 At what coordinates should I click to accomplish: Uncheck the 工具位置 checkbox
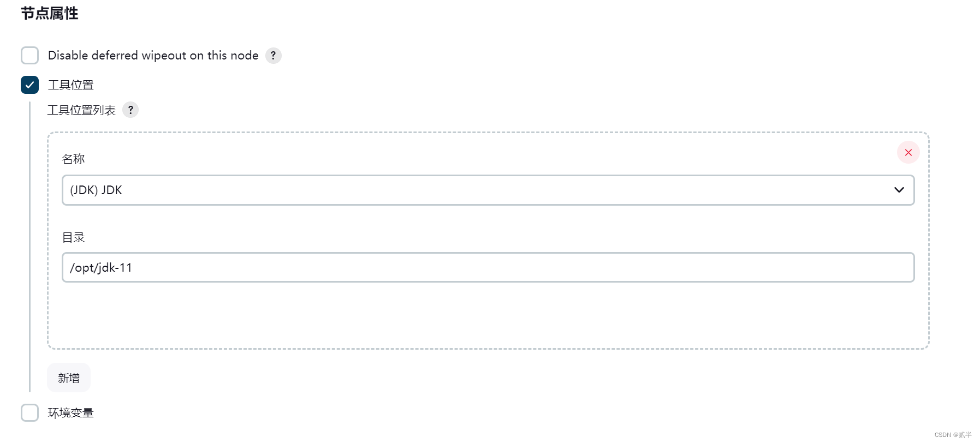[29, 85]
